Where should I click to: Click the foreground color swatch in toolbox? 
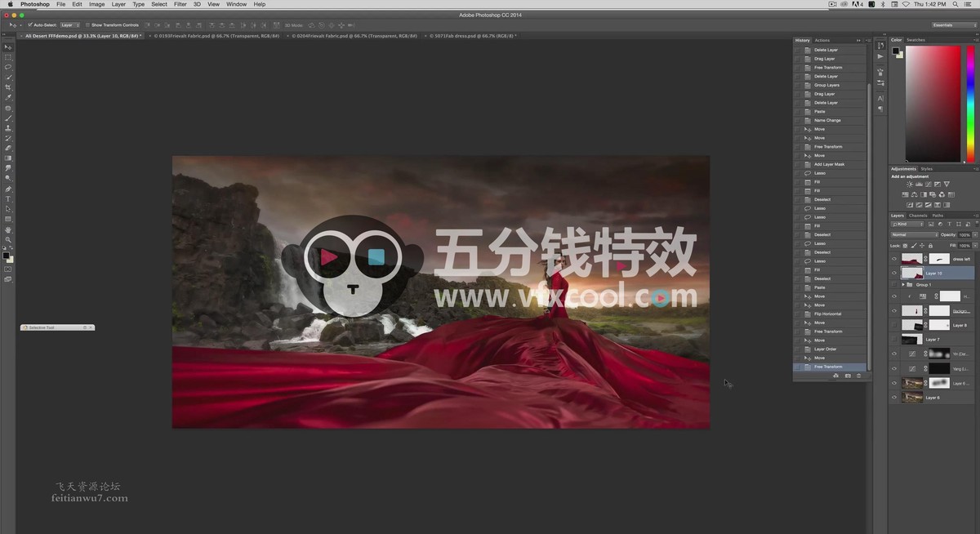(7, 256)
